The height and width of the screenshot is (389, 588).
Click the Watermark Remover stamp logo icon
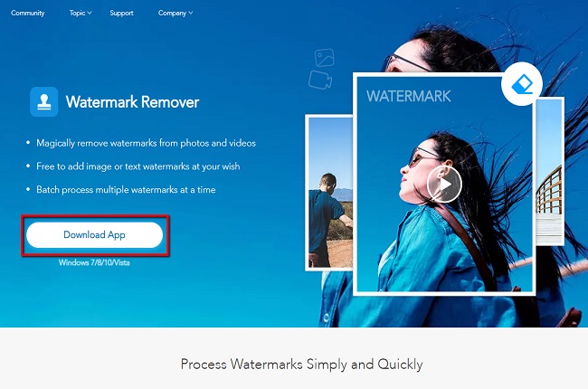pos(44,101)
